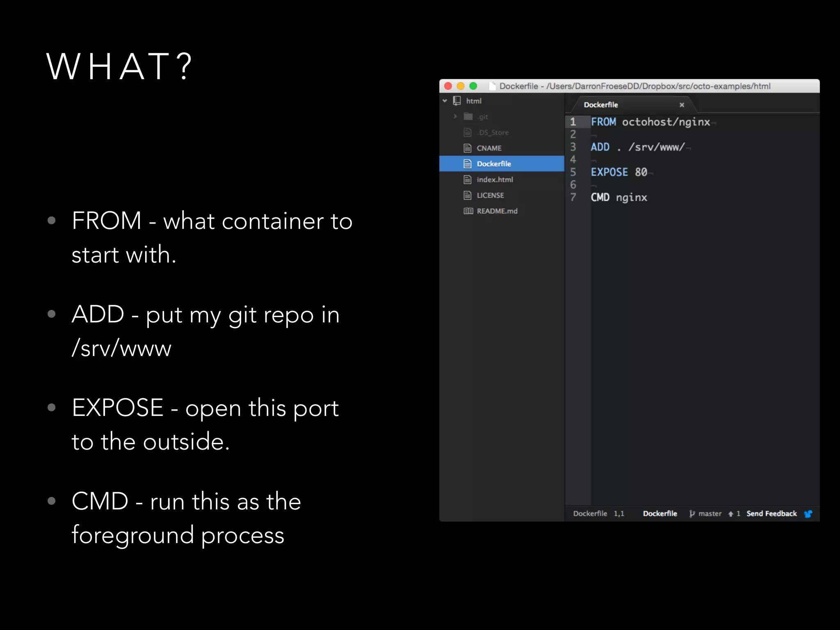The image size is (840, 630).
Task: Click the commits ahead arrow indicator
Action: (734, 514)
